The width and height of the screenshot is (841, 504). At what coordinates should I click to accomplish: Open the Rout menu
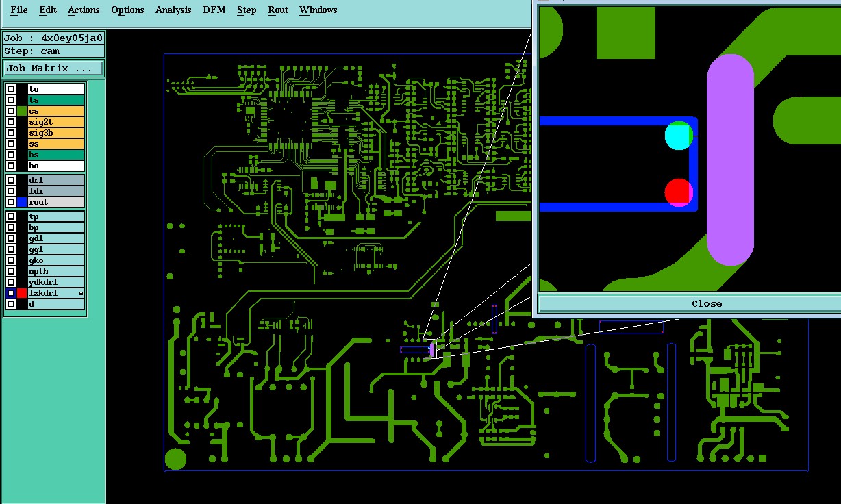point(278,10)
